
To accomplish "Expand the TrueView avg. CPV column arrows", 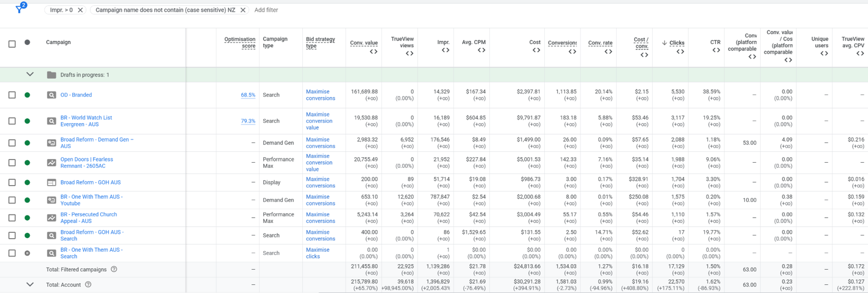I will pyautogui.click(x=860, y=53).
